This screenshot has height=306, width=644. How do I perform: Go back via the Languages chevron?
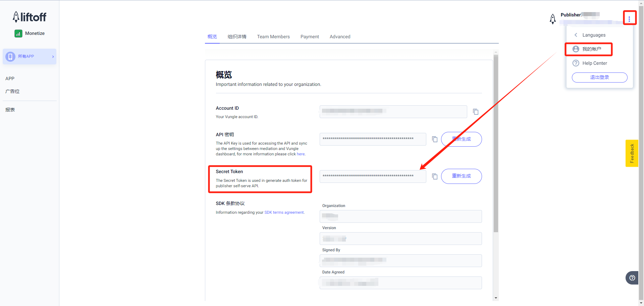576,35
